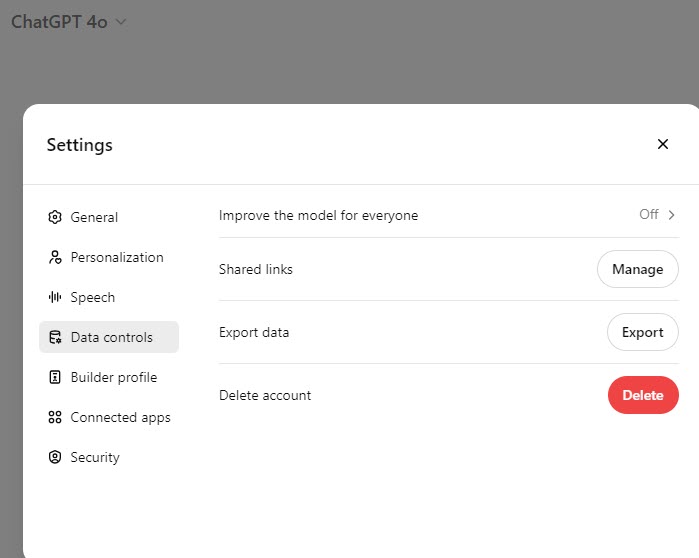The width and height of the screenshot is (699, 558).
Task: Select the Builder profile tab label
Action: pos(113,377)
